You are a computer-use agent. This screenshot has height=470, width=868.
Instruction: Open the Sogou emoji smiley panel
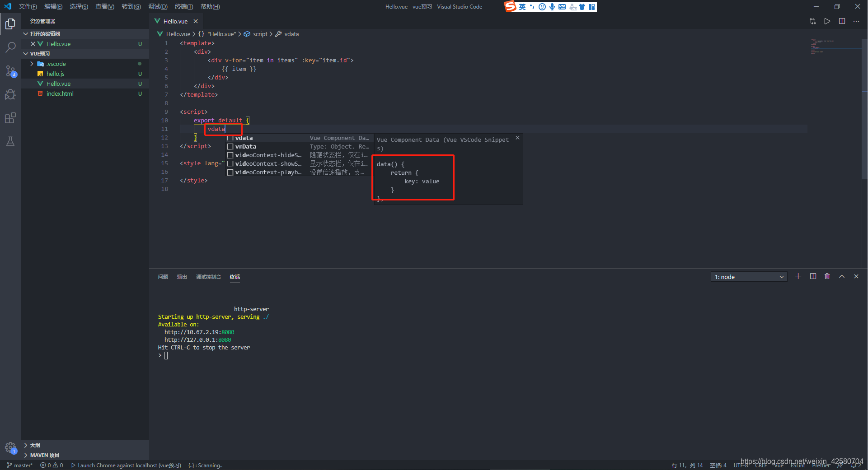(x=542, y=7)
